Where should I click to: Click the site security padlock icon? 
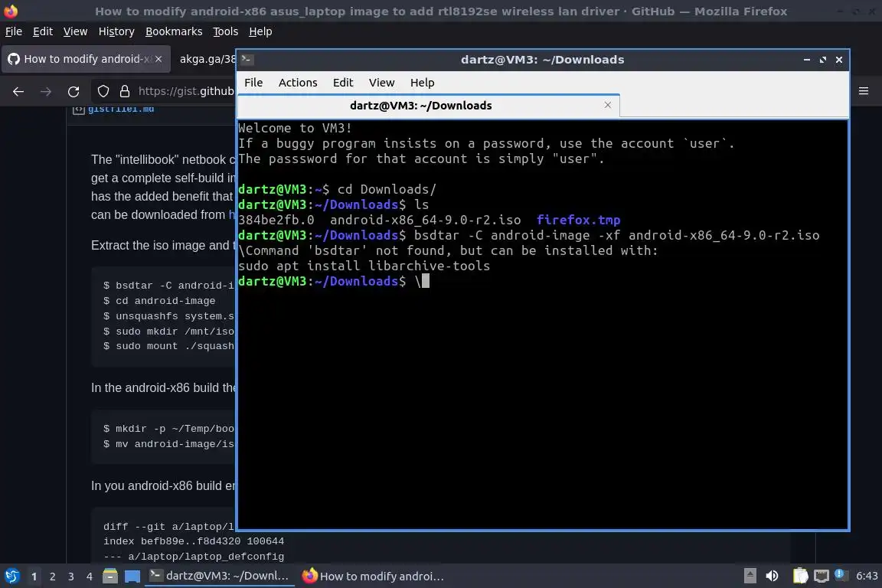(125, 91)
